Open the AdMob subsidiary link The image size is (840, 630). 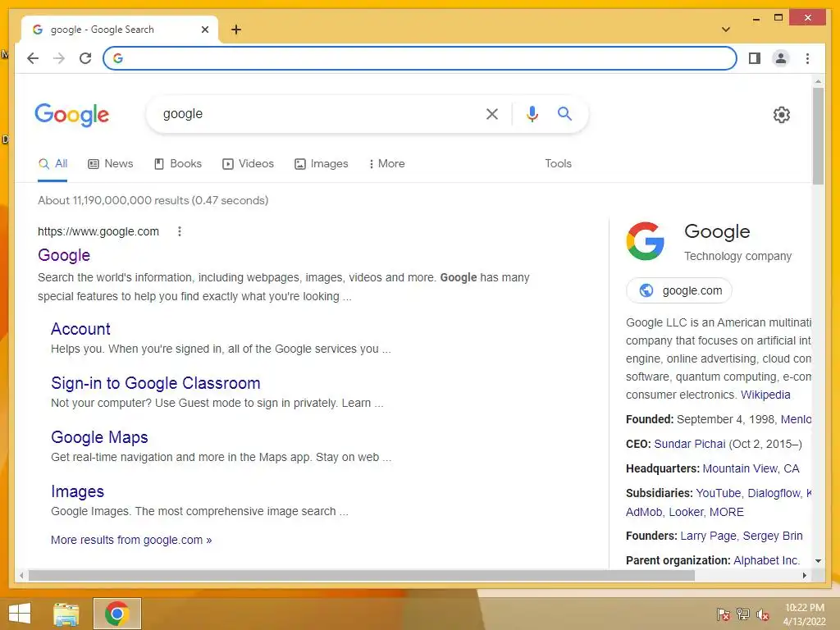(x=644, y=512)
